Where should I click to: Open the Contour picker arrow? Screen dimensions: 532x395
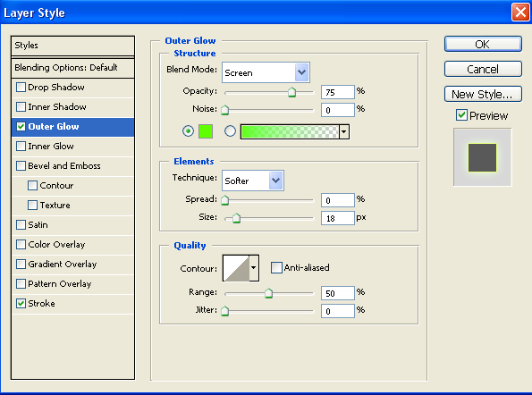pos(254,268)
